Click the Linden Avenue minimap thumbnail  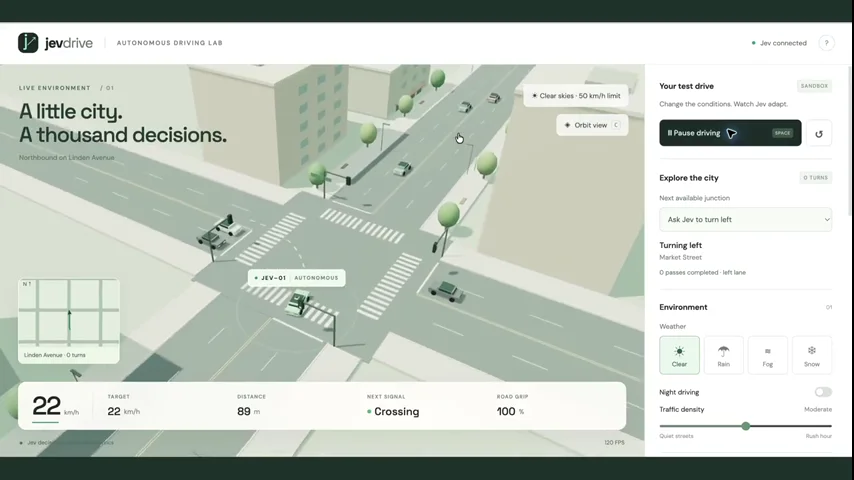69,321
